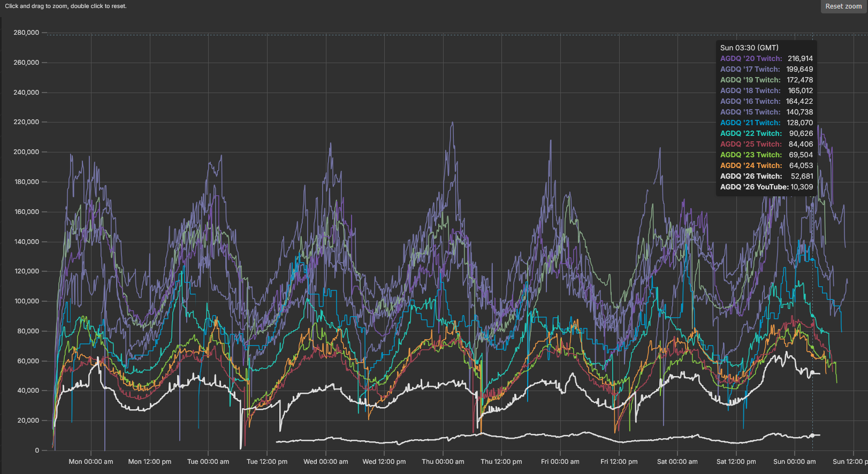Pick the 'Thu 12:00 pm' x-axis label
Viewport: 868px width, 474px height.
[x=501, y=462]
